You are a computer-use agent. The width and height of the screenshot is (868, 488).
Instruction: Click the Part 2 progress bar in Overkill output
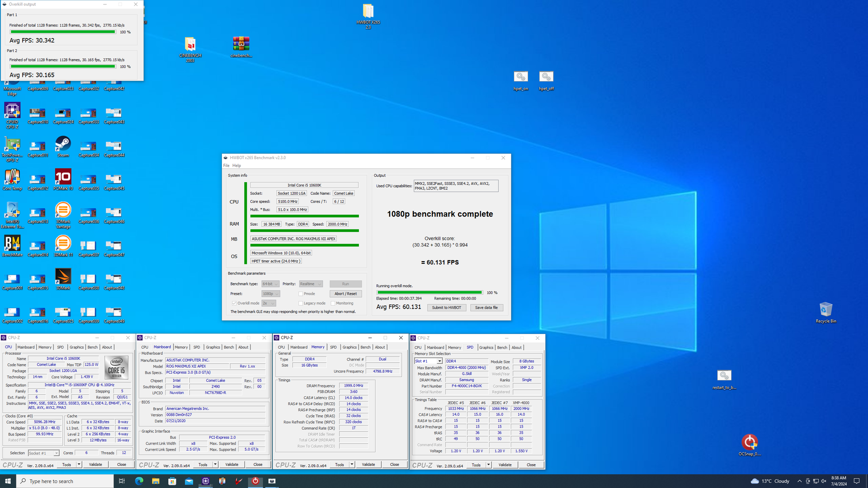click(x=62, y=66)
